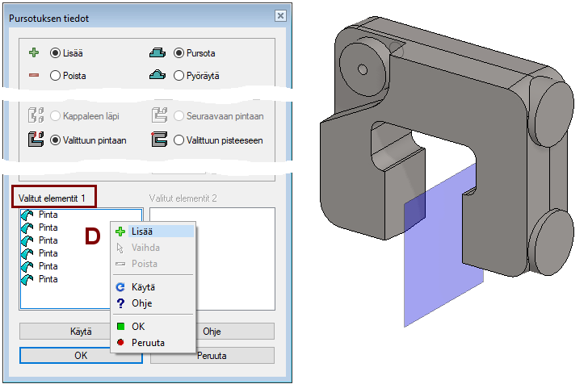This screenshot has height=384, width=588.
Task: Select the Poista radio button
Action: (56, 76)
